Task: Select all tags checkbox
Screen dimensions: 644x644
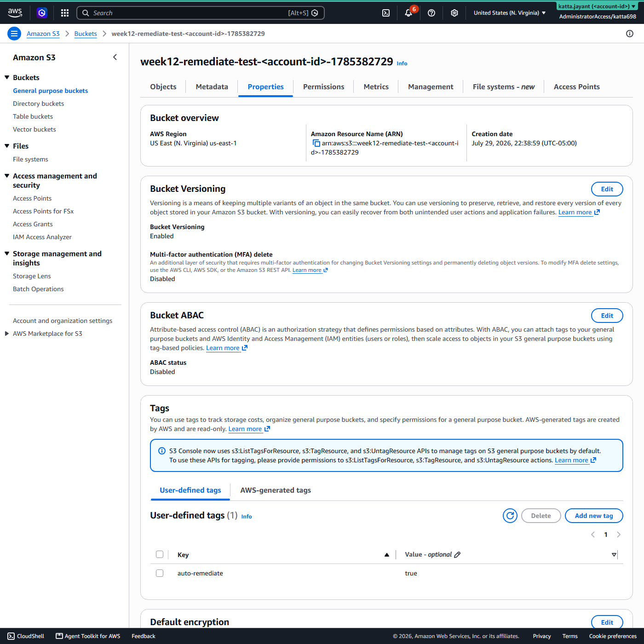Action: coord(160,554)
